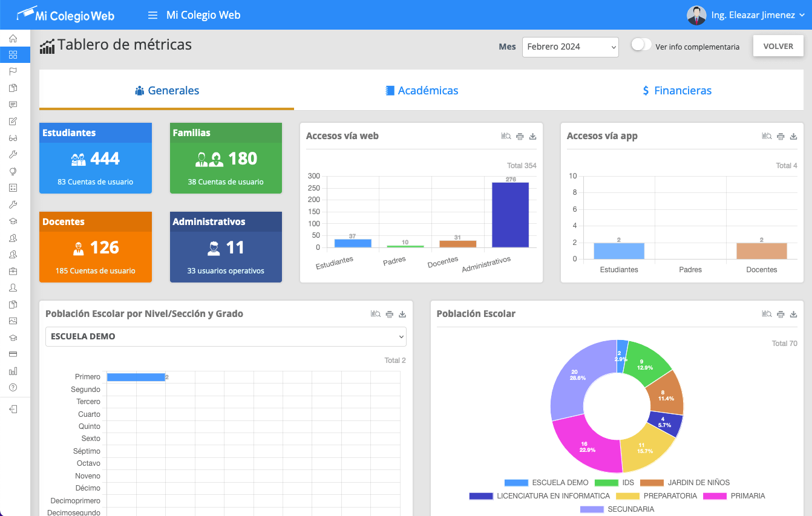
Task: Toggle Ver info complementaria switch
Action: coord(641,45)
